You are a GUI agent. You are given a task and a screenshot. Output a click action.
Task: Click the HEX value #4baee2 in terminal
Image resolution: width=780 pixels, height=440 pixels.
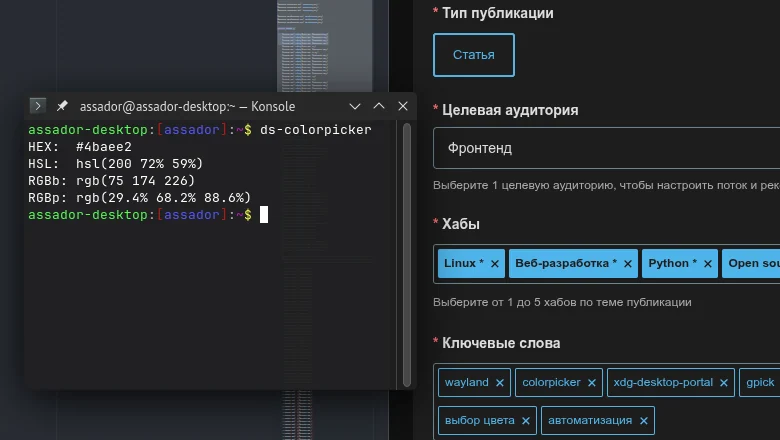coord(104,147)
